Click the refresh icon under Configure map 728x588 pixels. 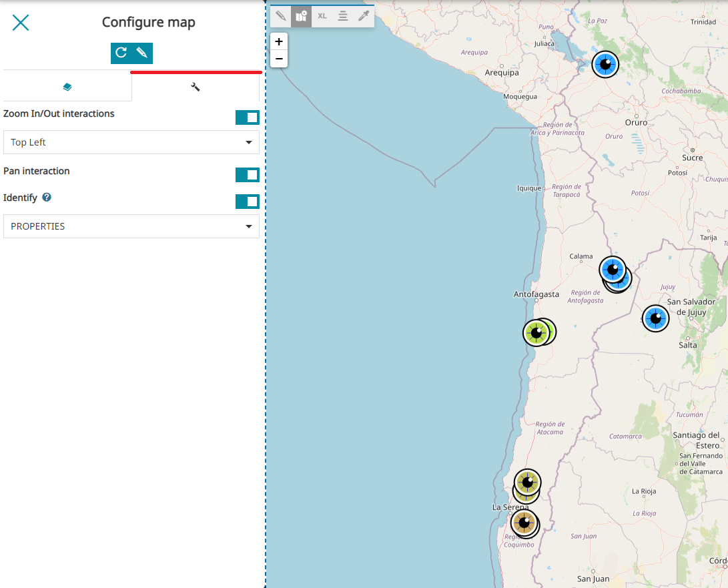coord(121,53)
